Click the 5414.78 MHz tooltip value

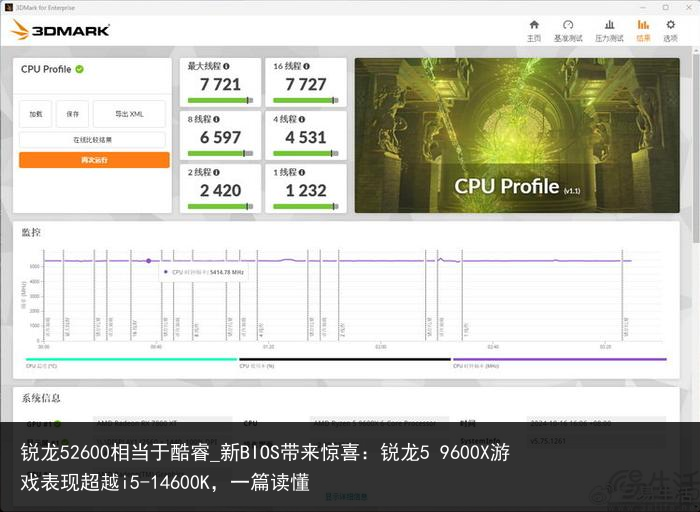point(227,272)
